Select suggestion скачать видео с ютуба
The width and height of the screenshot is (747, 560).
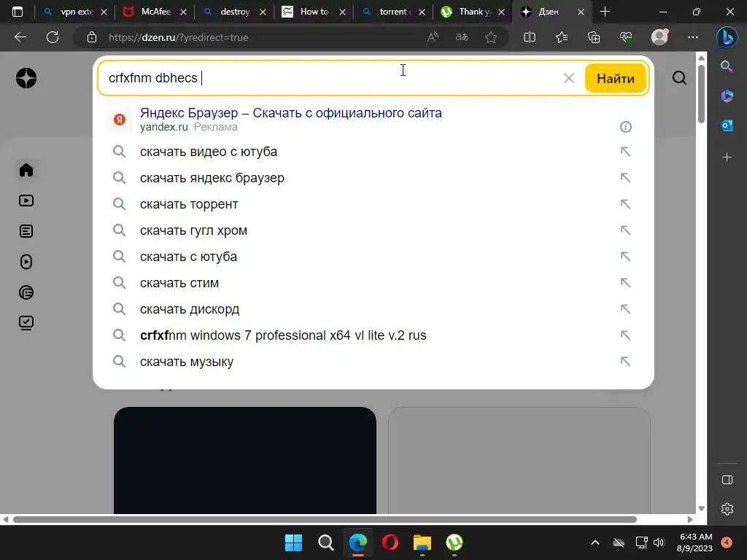point(373,152)
